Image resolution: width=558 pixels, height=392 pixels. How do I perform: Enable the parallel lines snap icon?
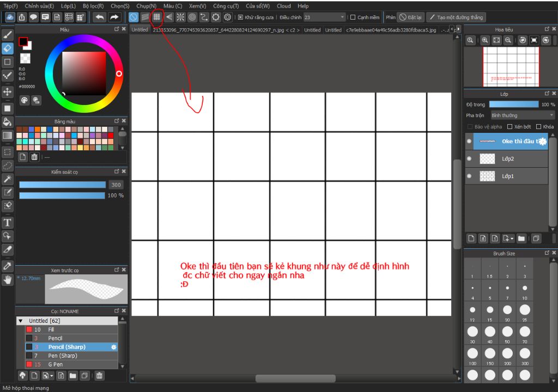[x=145, y=17]
